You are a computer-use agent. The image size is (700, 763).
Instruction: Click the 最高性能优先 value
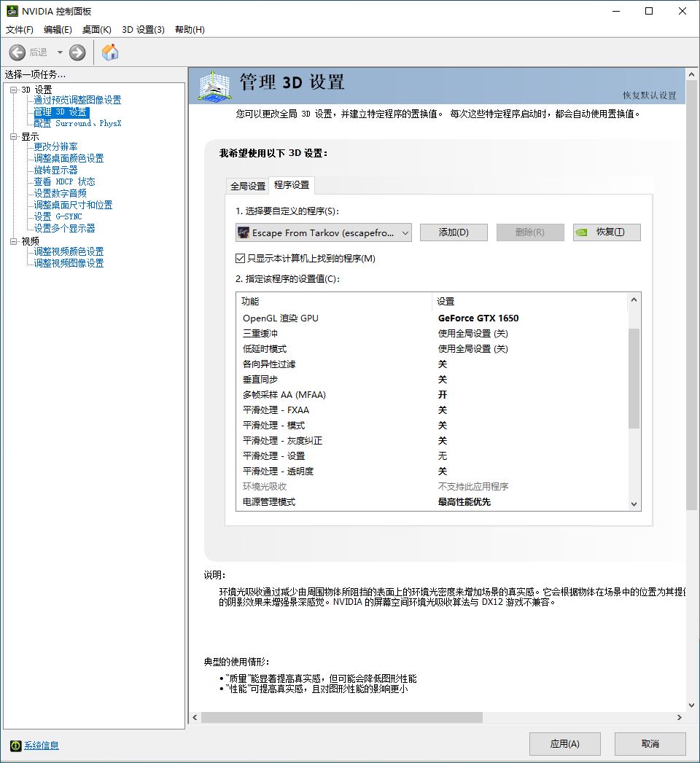pos(464,501)
